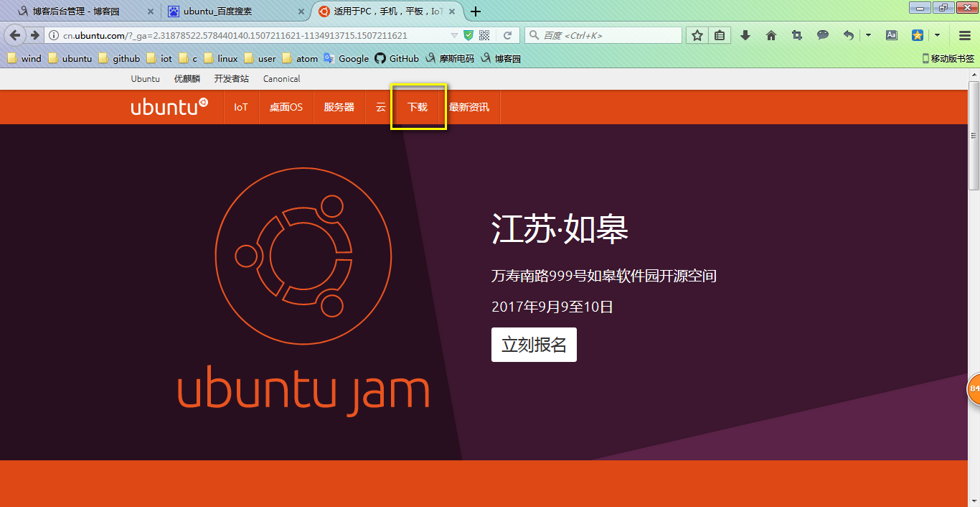The image size is (980, 507).
Task: Open the 最新资讯 nav menu item
Action: click(x=469, y=107)
